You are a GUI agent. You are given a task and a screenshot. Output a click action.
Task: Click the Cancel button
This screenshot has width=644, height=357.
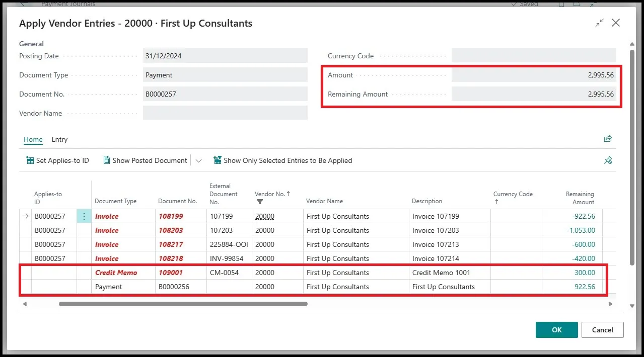coord(602,330)
